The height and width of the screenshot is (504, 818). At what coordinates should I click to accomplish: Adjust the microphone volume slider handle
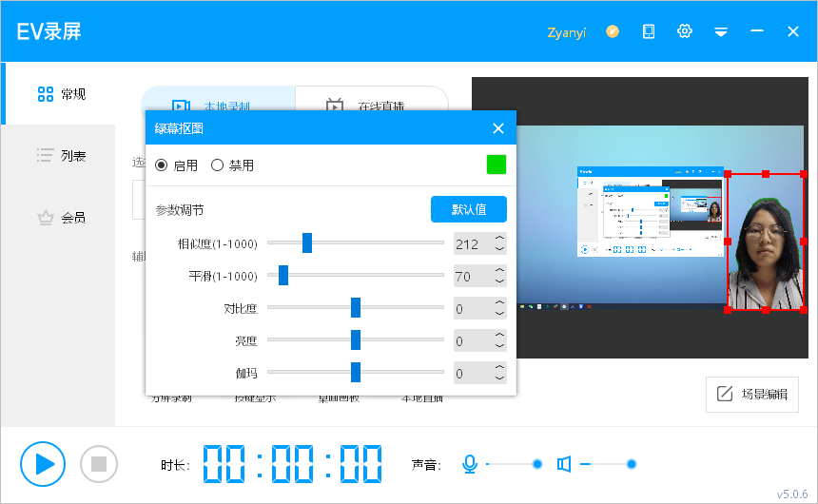pos(536,464)
